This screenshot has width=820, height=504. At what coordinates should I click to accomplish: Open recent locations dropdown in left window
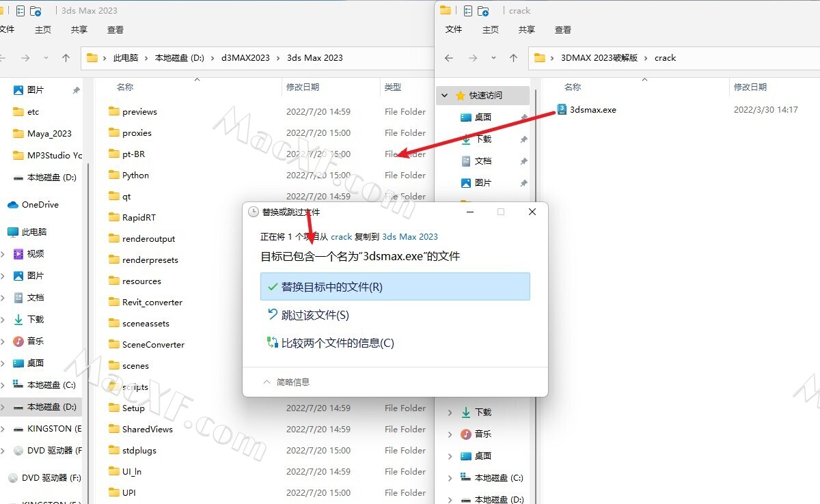tap(46, 58)
